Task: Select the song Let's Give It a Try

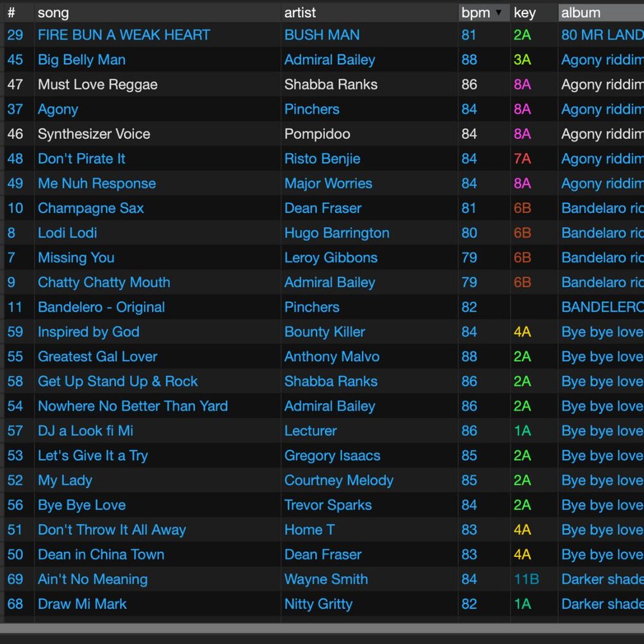Action: tap(93, 456)
